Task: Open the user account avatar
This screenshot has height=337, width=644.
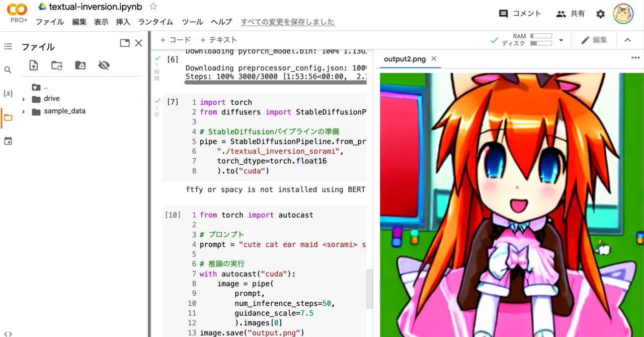Action: pyautogui.click(x=623, y=14)
